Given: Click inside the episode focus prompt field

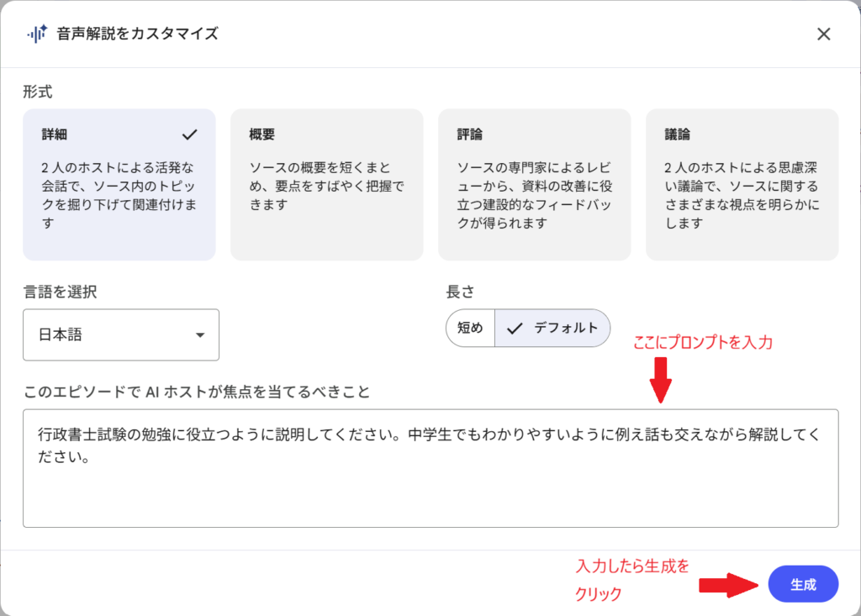Looking at the screenshot, I should coord(430,466).
